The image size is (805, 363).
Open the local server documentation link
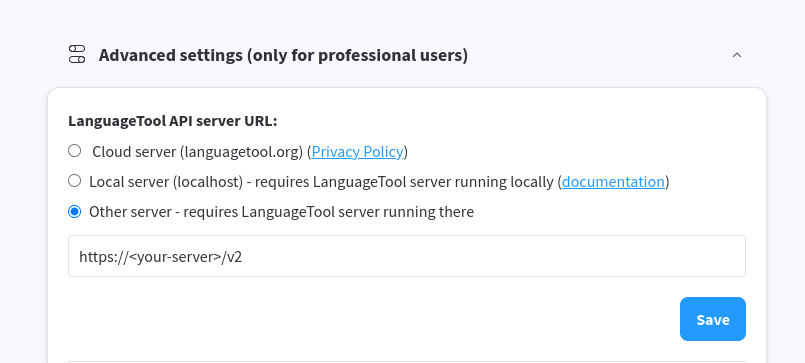click(x=613, y=182)
